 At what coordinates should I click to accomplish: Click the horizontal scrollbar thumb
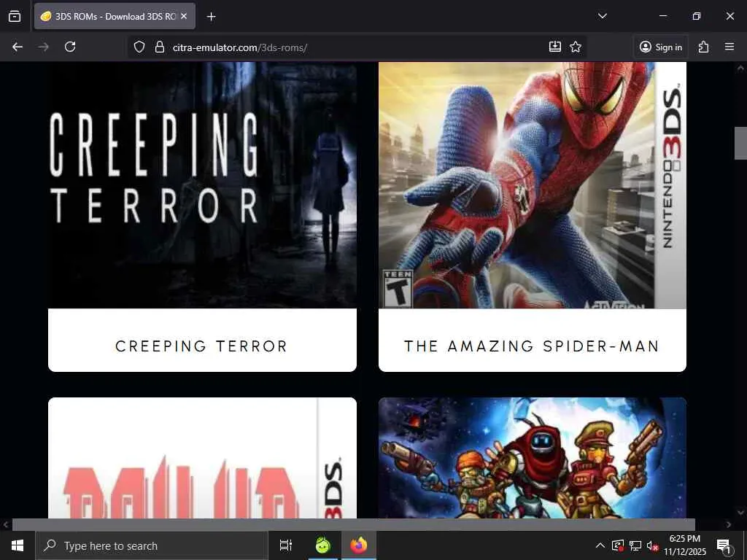coord(354,525)
